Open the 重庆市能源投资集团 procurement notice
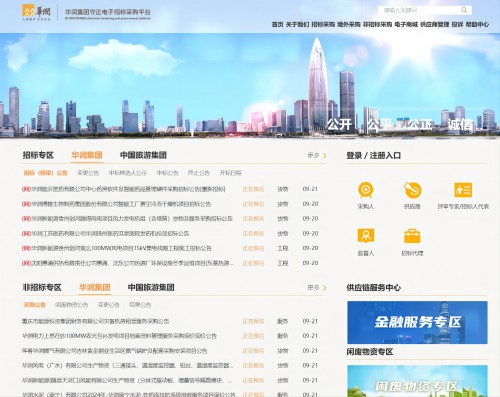This screenshot has height=397, width=500. tap(95, 321)
